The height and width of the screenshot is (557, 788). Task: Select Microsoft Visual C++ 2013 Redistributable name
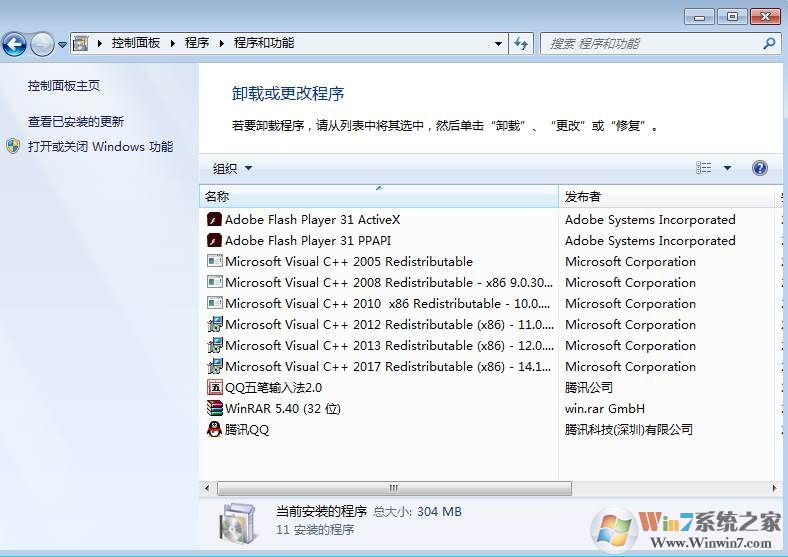click(x=389, y=346)
